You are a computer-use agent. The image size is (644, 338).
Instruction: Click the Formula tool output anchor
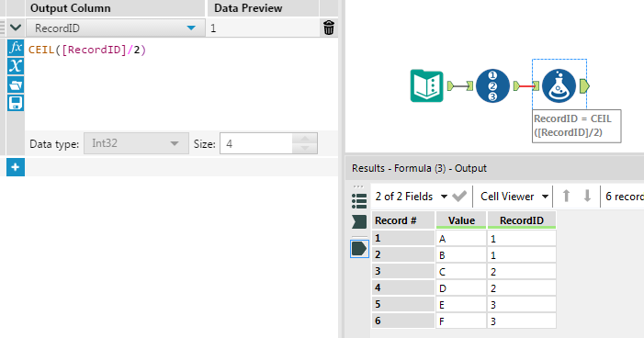pos(585,85)
